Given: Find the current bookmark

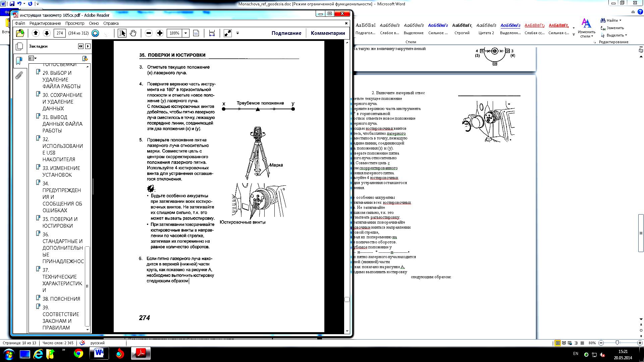Looking at the screenshot, I should pyautogui.click(x=85, y=58).
